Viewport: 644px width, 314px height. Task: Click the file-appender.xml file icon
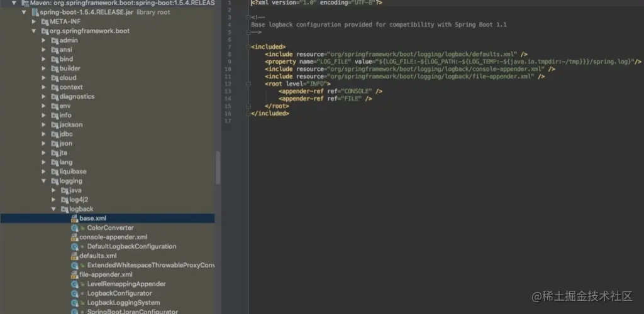pyautogui.click(x=74, y=274)
